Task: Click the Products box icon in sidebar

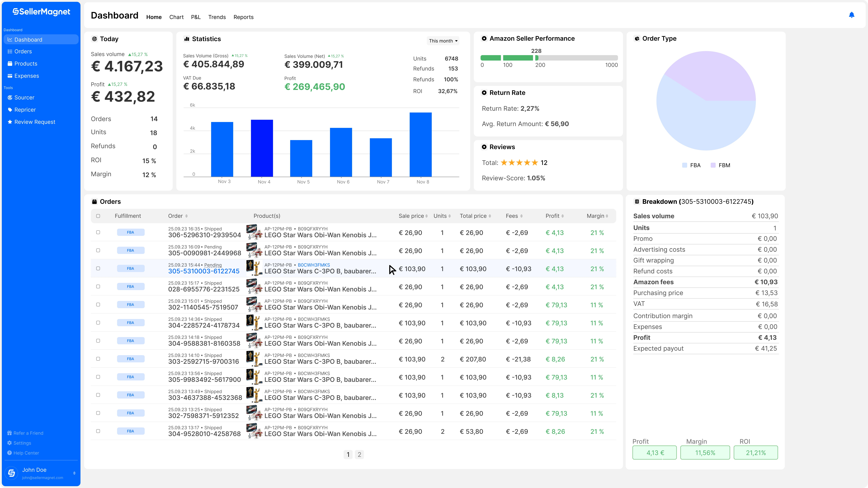Action: (x=10, y=64)
